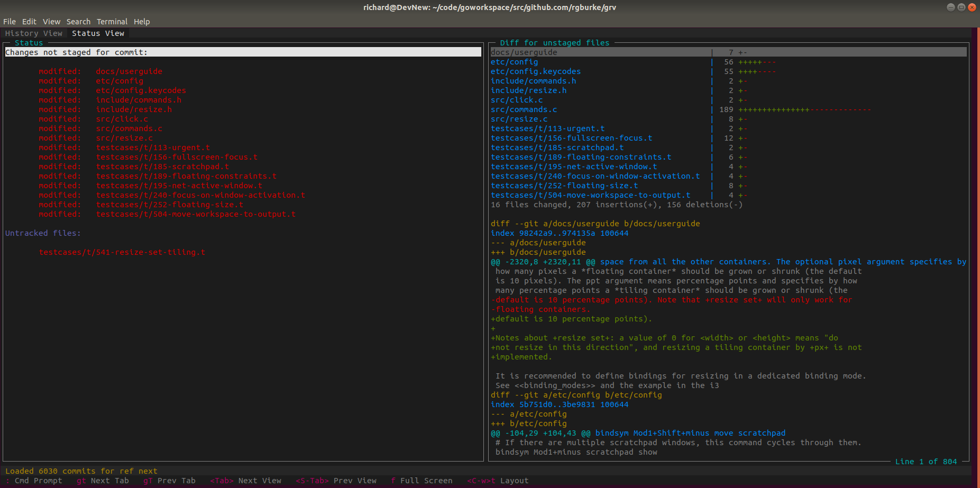This screenshot has width=980, height=488.
Task: Select 185-scratchpad.t row in diff stat
Action: (619, 148)
